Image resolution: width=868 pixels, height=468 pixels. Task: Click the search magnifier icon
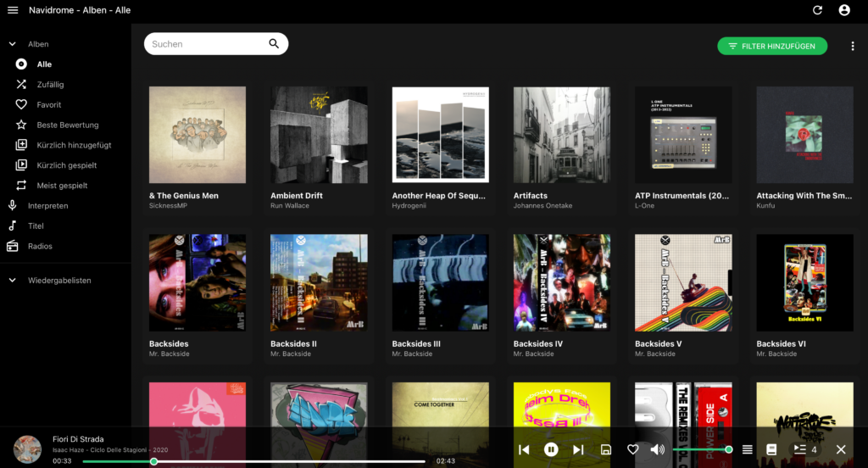[274, 44]
